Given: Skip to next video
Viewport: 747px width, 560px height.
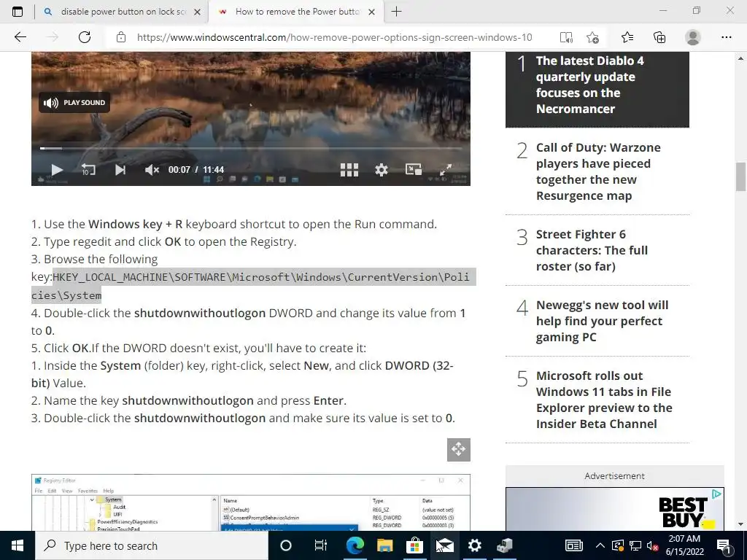Looking at the screenshot, I should pyautogui.click(x=120, y=169).
